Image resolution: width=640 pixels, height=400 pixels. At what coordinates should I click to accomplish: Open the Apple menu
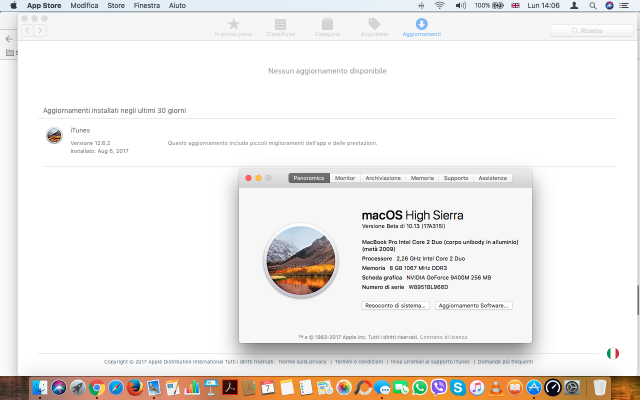tap(13, 5)
